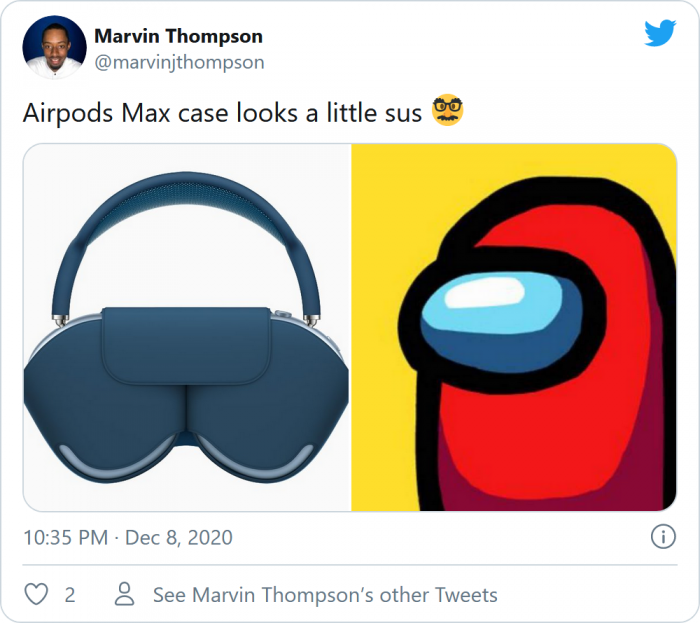Click the disguised face emoji
The image size is (700, 623).
447,110
